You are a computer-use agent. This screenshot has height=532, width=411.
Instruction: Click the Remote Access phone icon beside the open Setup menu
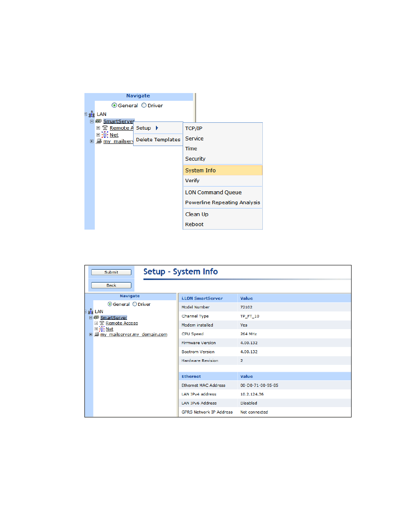105,128
